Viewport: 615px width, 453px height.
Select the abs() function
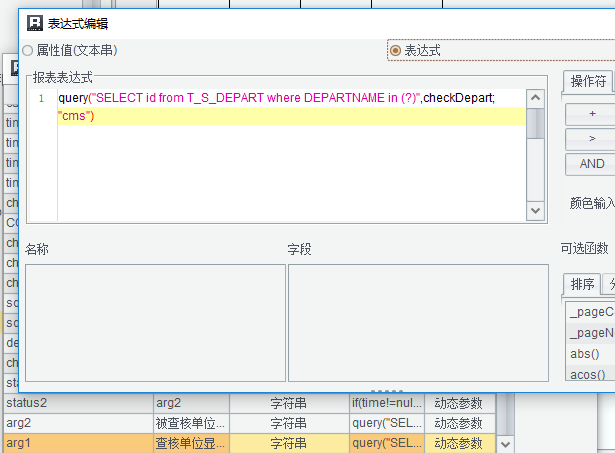tap(591, 354)
